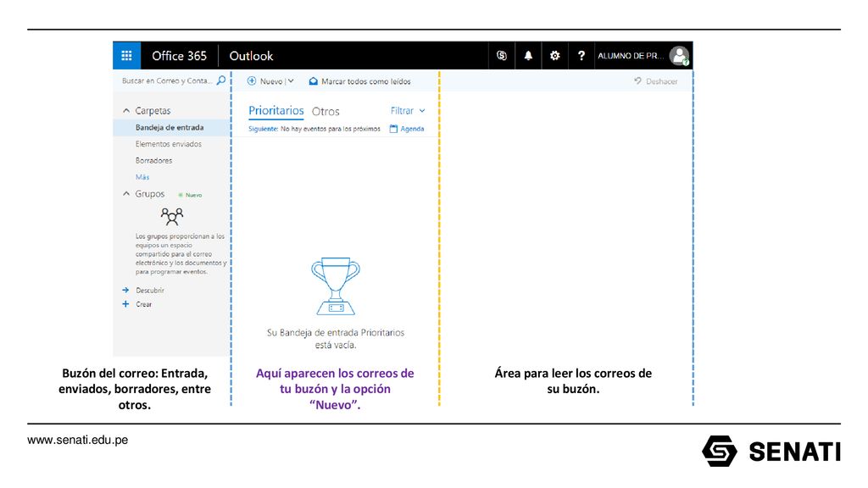The image size is (868, 488).
Task: Click the Descubrir arrow icon
Action: pos(125,290)
